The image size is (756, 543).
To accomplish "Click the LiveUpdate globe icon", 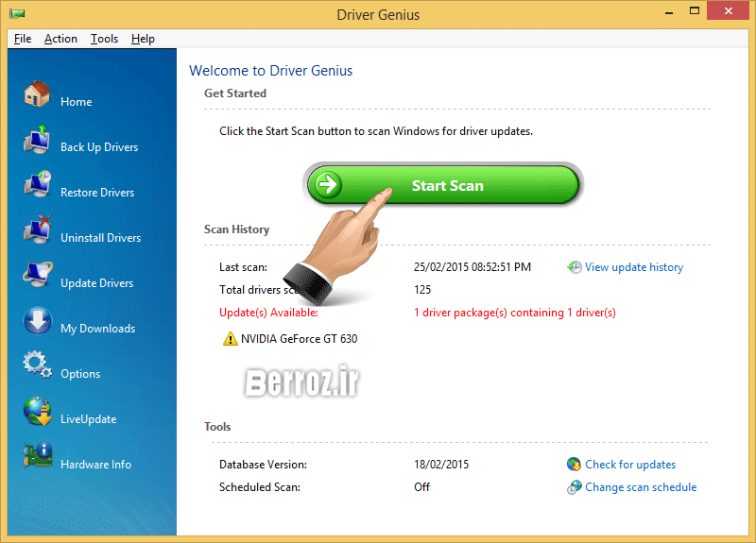I will tap(37, 412).
